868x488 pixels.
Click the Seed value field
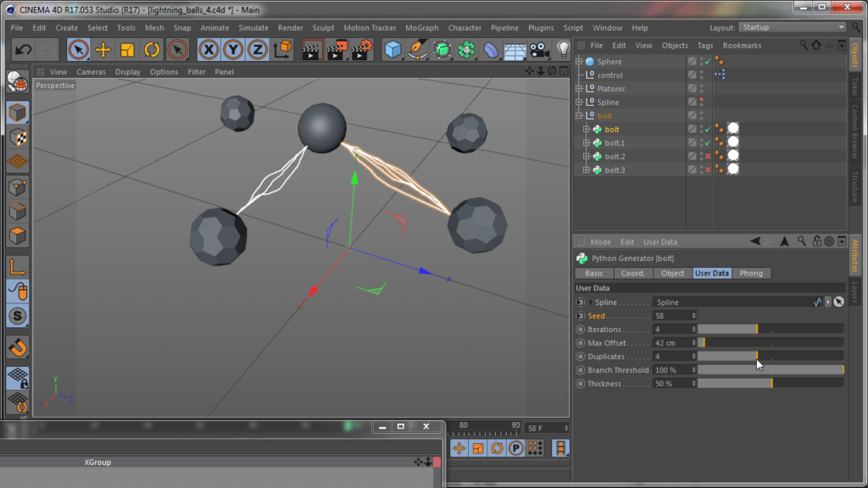671,316
